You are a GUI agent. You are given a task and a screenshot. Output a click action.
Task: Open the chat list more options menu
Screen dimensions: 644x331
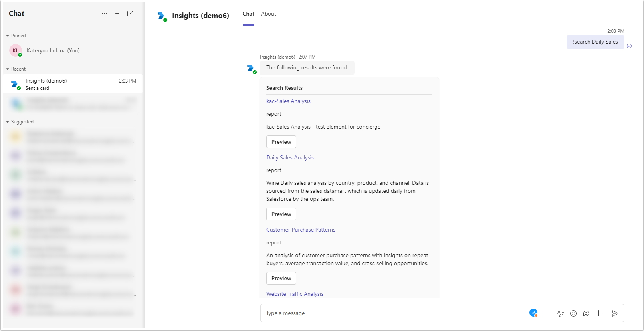pos(105,14)
